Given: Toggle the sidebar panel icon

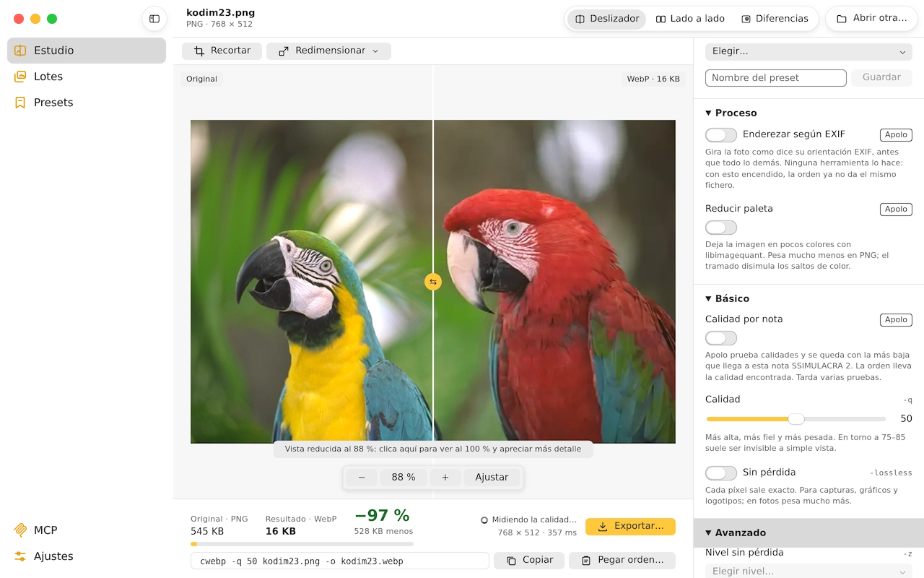Looking at the screenshot, I should [x=154, y=19].
